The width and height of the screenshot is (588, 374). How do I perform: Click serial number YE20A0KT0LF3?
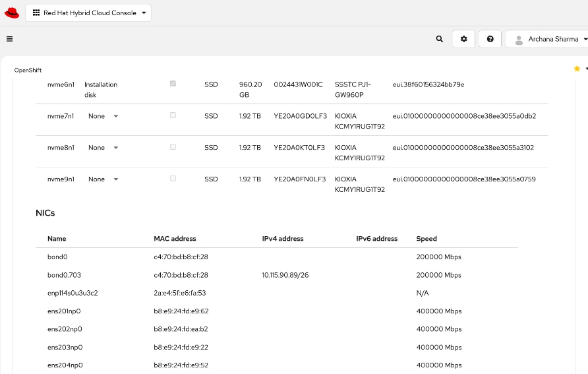pos(299,148)
